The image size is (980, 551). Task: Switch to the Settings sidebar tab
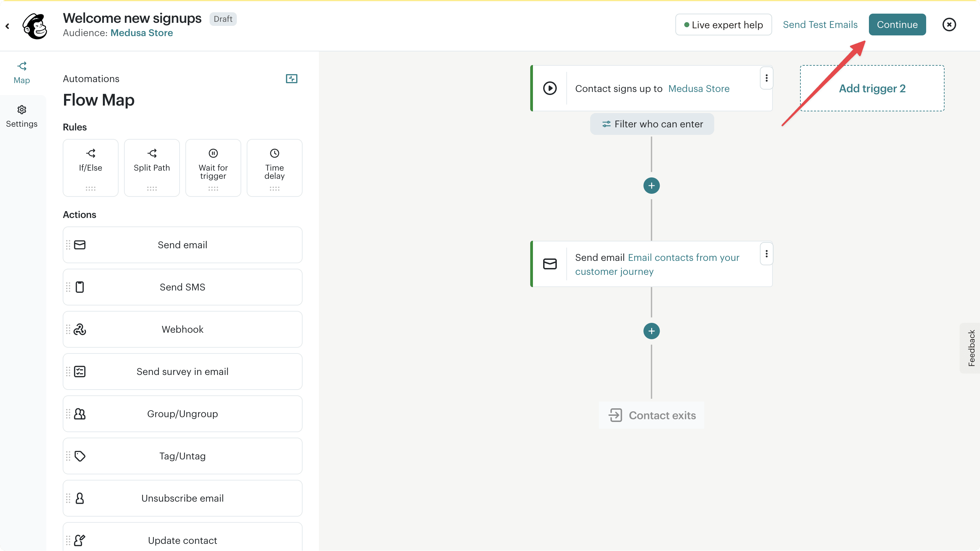pos(22,115)
